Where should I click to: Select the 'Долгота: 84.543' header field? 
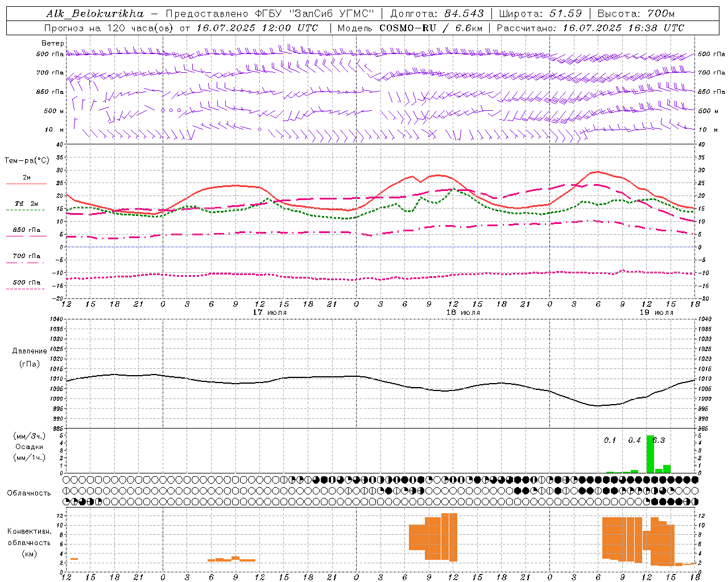[437, 14]
